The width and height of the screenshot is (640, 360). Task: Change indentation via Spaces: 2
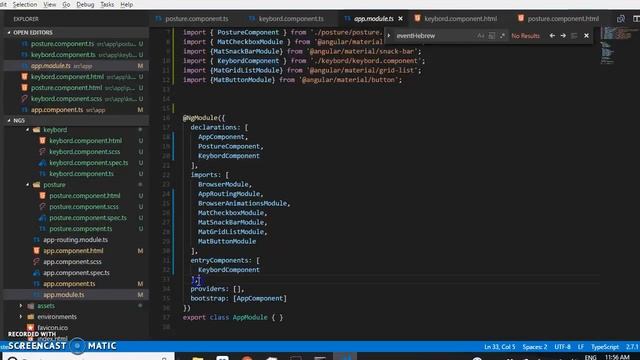535,347
